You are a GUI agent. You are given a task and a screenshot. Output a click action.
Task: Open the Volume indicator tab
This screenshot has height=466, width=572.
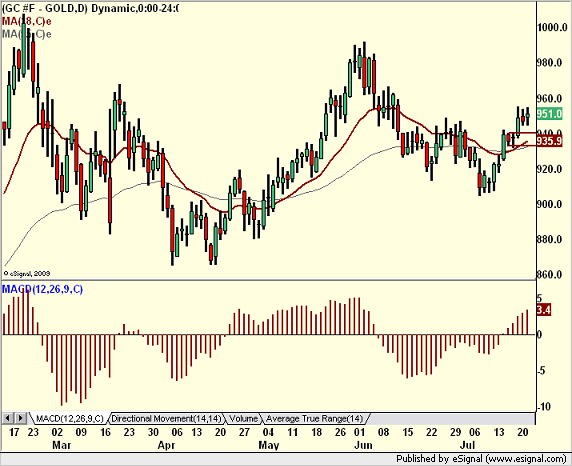pyautogui.click(x=244, y=419)
